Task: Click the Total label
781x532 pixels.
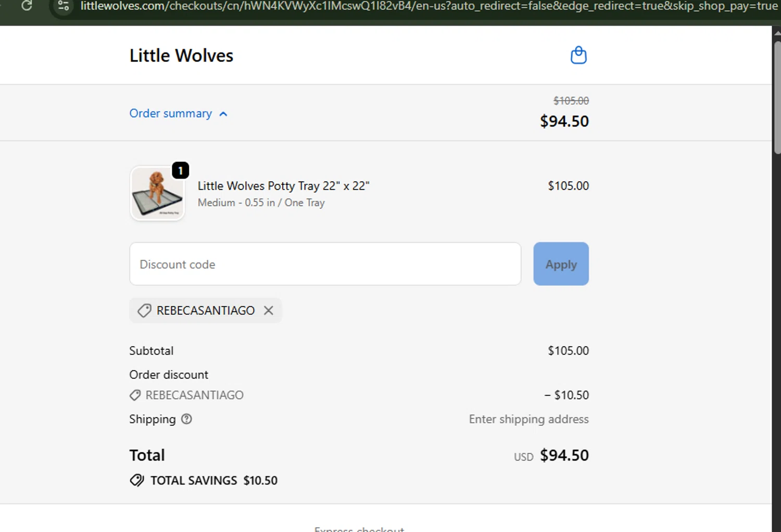Action: click(147, 455)
